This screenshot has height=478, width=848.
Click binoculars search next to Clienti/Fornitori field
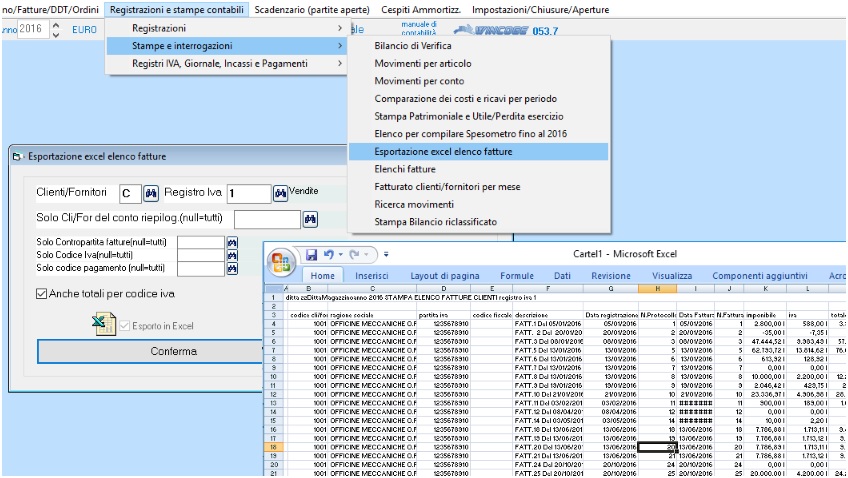click(x=151, y=193)
